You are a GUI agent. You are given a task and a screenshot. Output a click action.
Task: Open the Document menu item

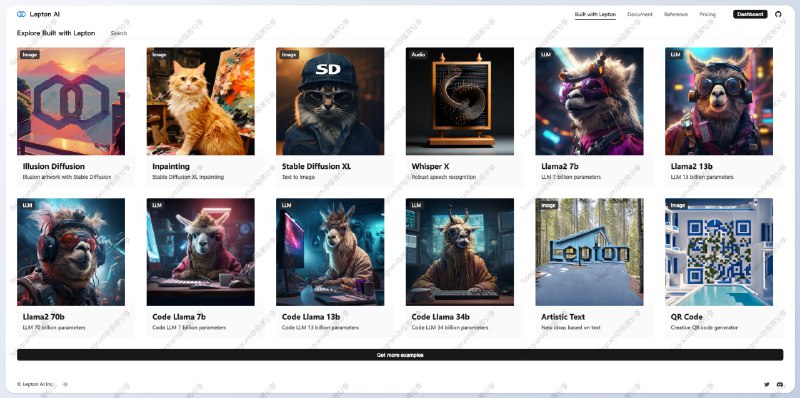click(x=640, y=14)
